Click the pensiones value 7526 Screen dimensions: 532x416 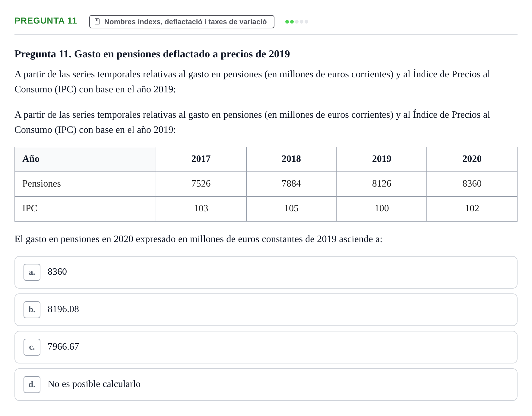click(x=201, y=184)
